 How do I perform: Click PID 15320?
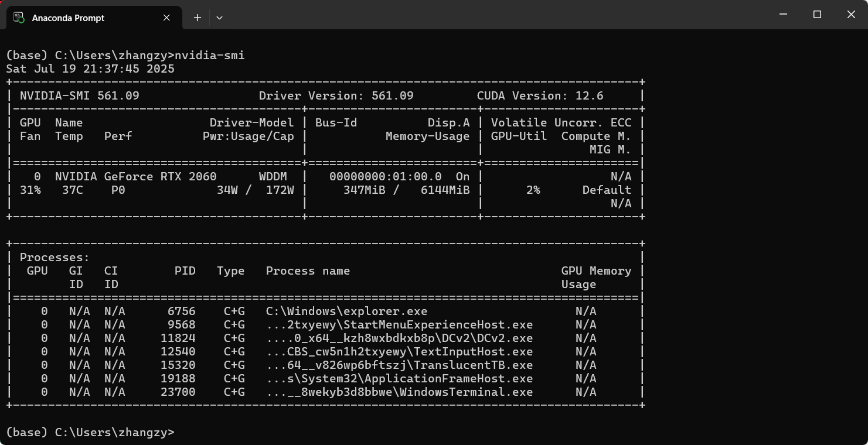pyautogui.click(x=178, y=365)
